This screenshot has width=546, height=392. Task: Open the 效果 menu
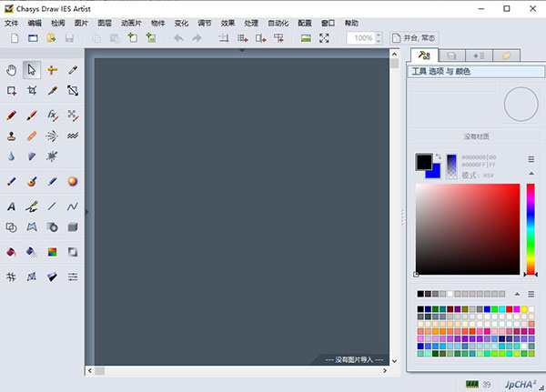227,23
